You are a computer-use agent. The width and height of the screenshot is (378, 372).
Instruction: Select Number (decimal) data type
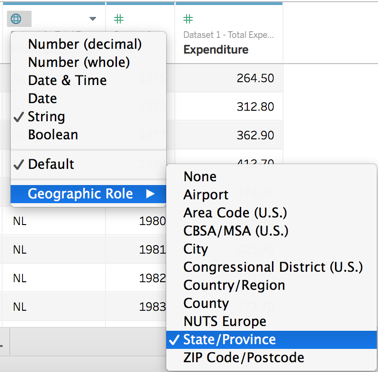88,44
